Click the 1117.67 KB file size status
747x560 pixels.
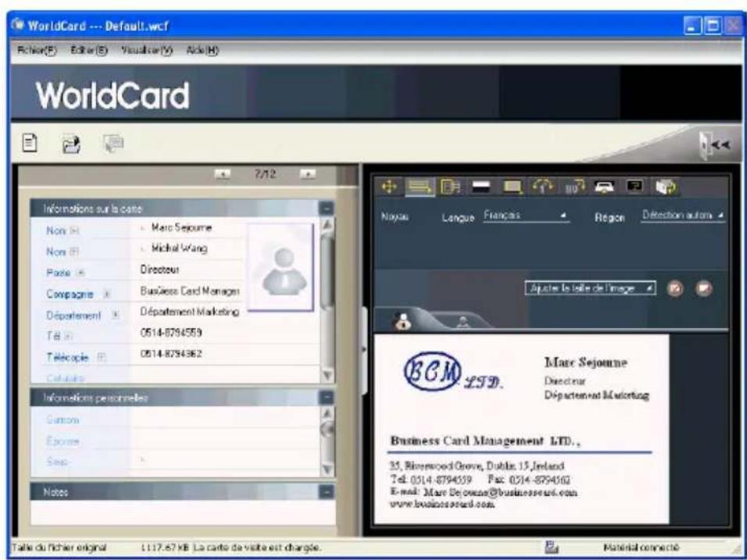[166, 548]
